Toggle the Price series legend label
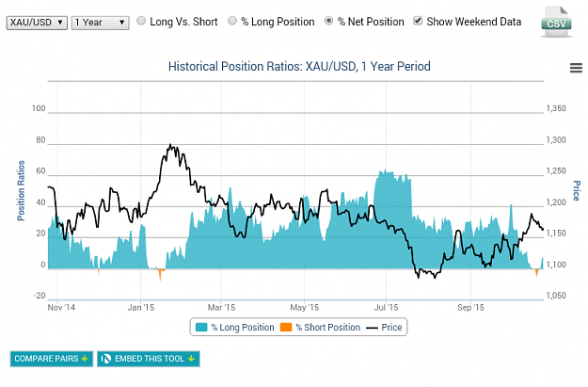 tap(391, 328)
